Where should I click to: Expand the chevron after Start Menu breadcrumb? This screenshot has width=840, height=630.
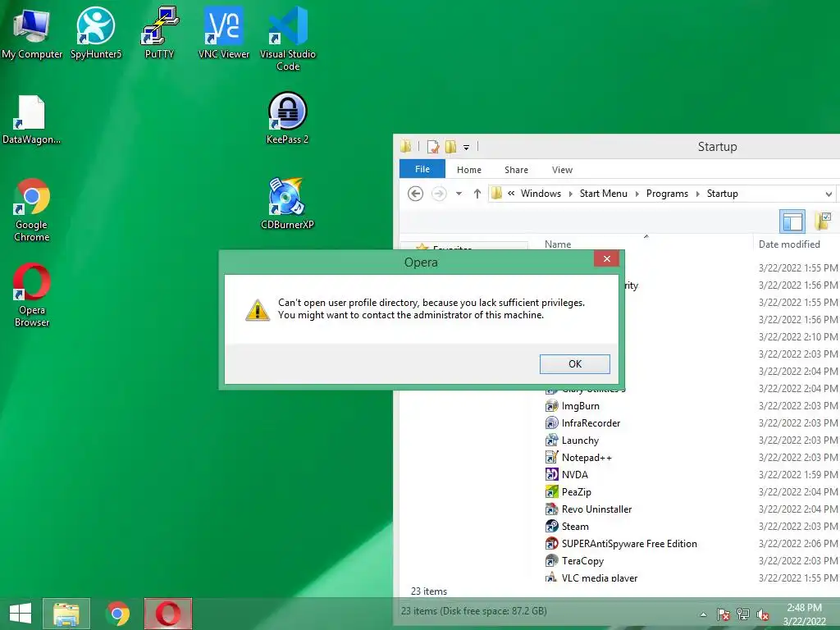coord(637,194)
